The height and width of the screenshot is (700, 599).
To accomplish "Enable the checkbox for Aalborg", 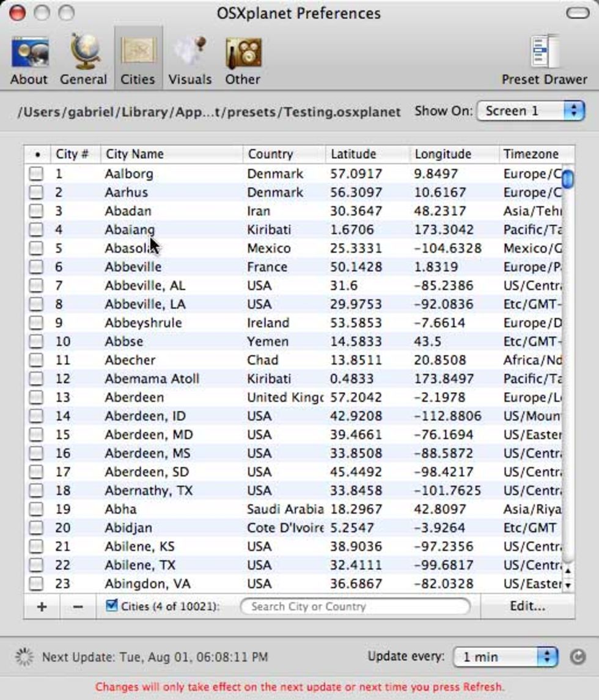I will tap(37, 174).
